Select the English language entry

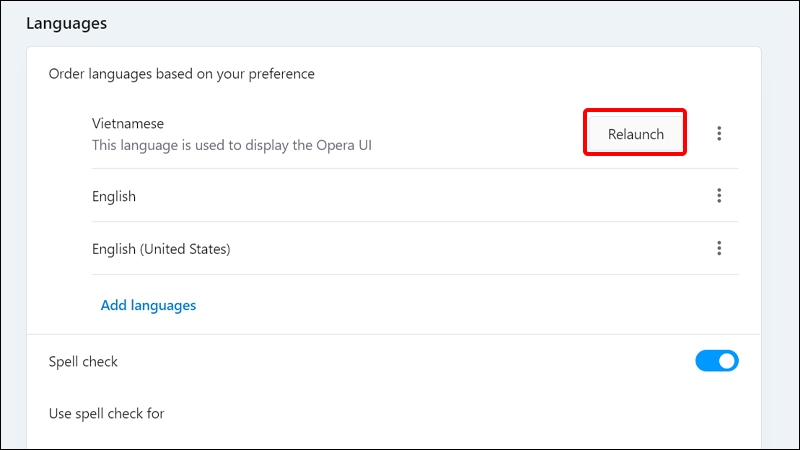pos(114,197)
